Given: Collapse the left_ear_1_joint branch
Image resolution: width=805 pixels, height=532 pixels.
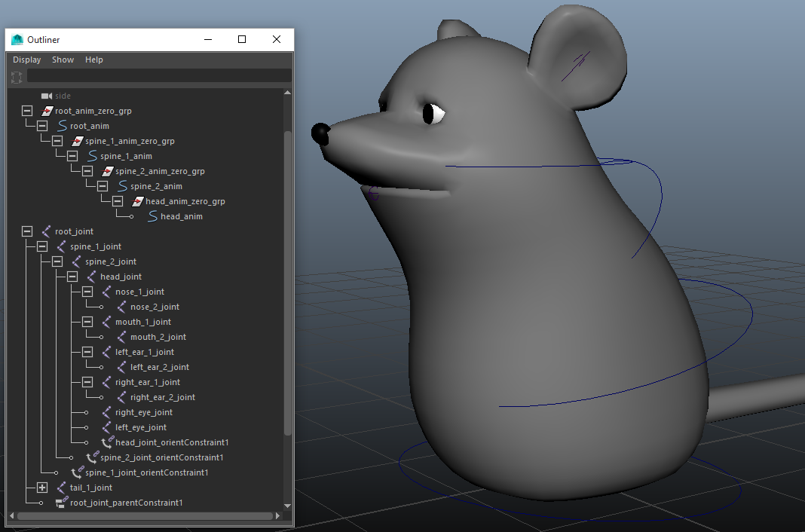Looking at the screenshot, I should coord(87,352).
